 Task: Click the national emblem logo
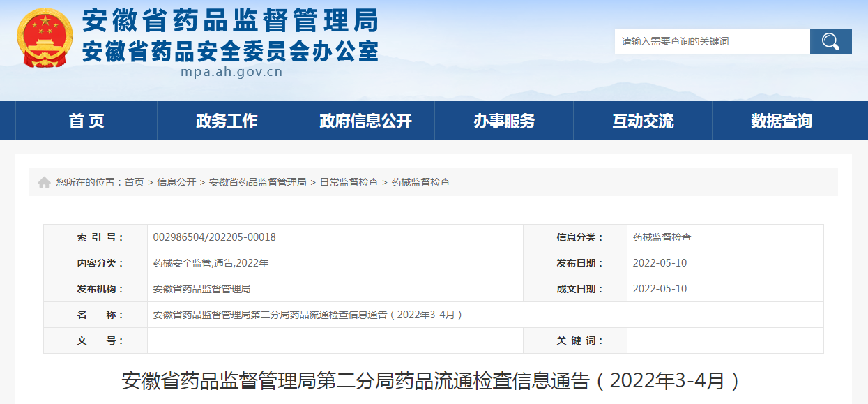[x=45, y=38]
